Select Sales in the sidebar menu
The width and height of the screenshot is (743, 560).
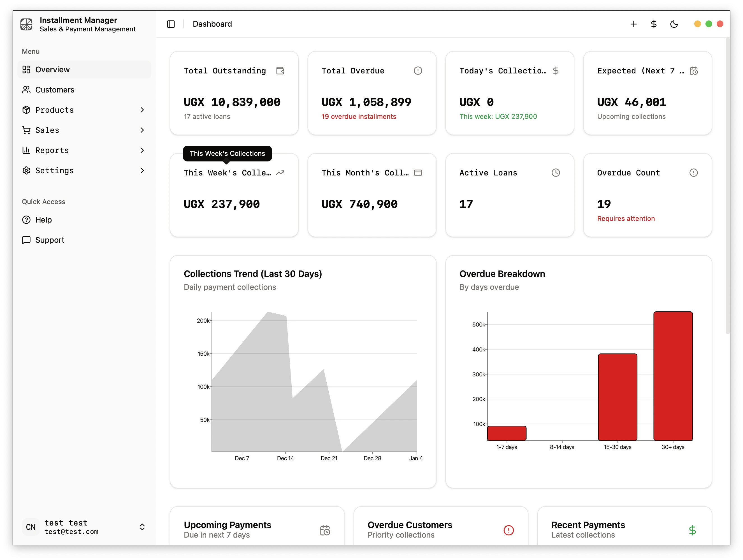click(x=47, y=130)
